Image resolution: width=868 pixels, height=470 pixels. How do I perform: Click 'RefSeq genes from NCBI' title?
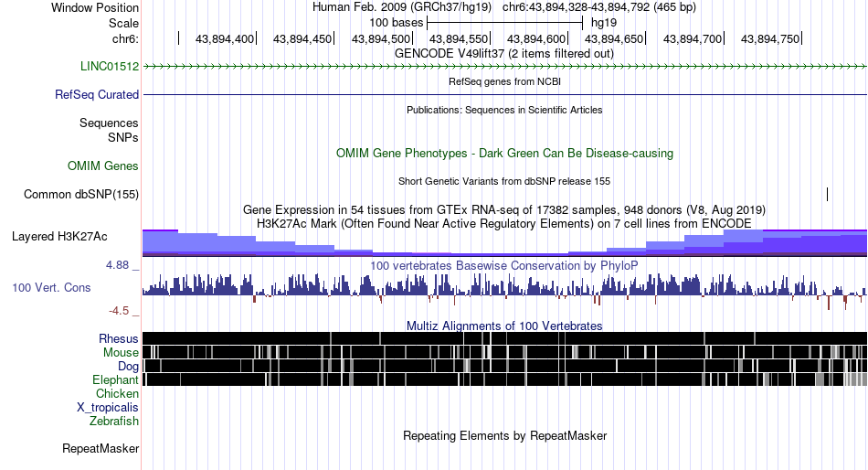(x=504, y=81)
